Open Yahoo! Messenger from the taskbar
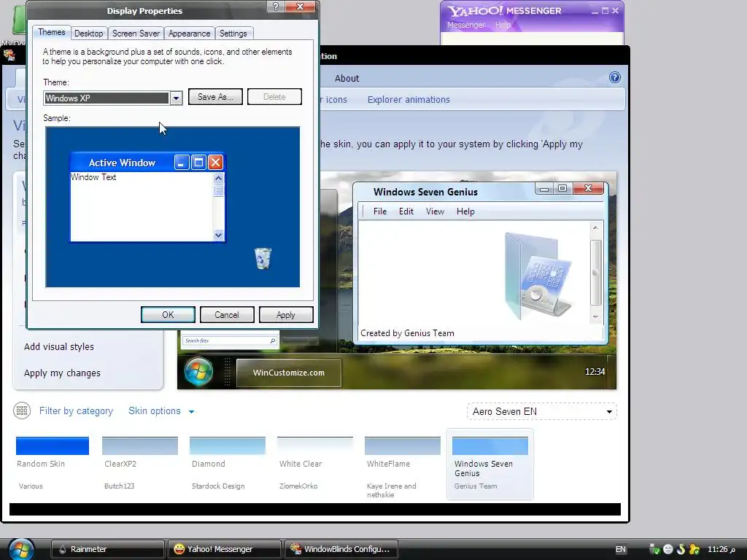 (224, 549)
